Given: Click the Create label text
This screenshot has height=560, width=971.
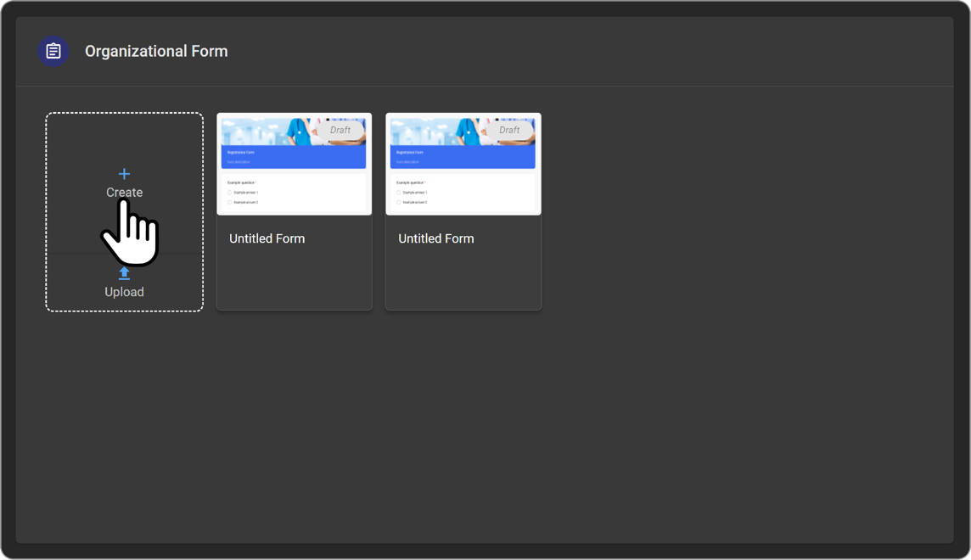Looking at the screenshot, I should click(124, 193).
